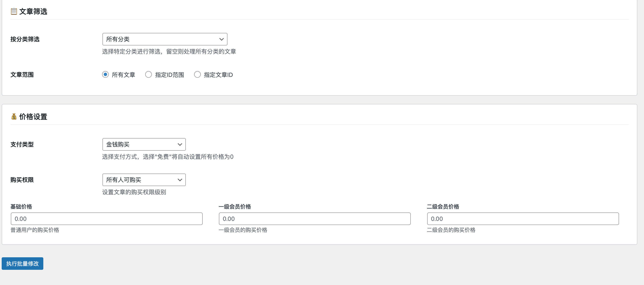This screenshot has width=644, height=285.
Task: Select the 所有文章 radio button
Action: point(105,74)
